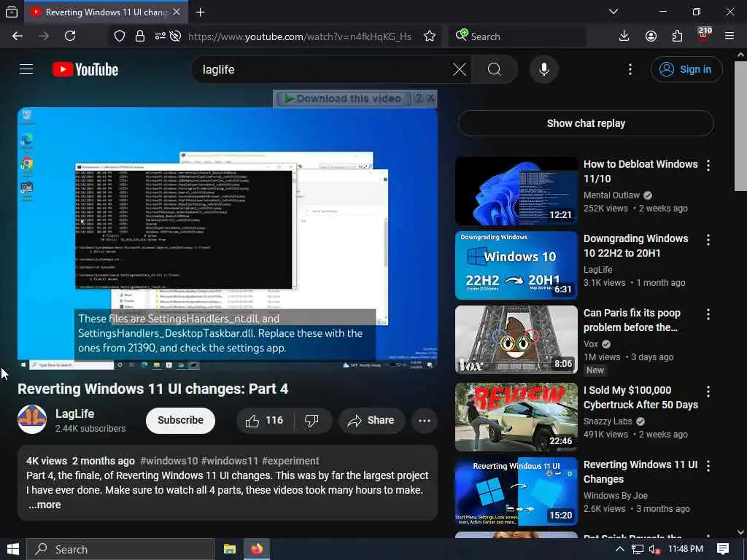Dislike this video
Image resolution: width=747 pixels, height=560 pixels.
point(311,421)
